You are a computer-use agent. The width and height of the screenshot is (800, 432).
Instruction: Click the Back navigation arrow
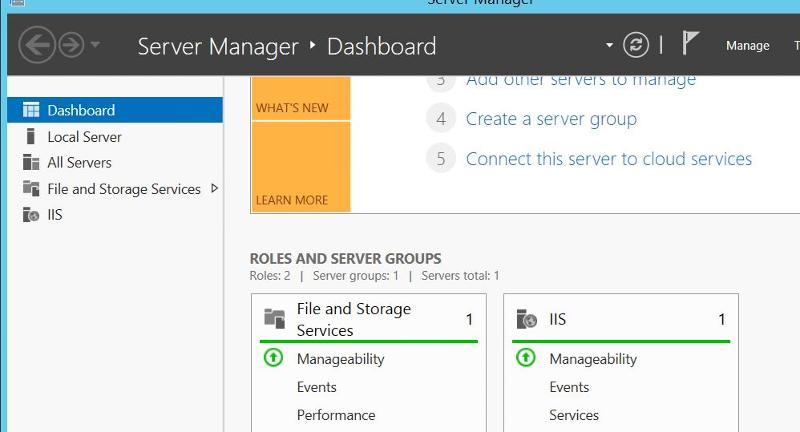[x=37, y=45]
